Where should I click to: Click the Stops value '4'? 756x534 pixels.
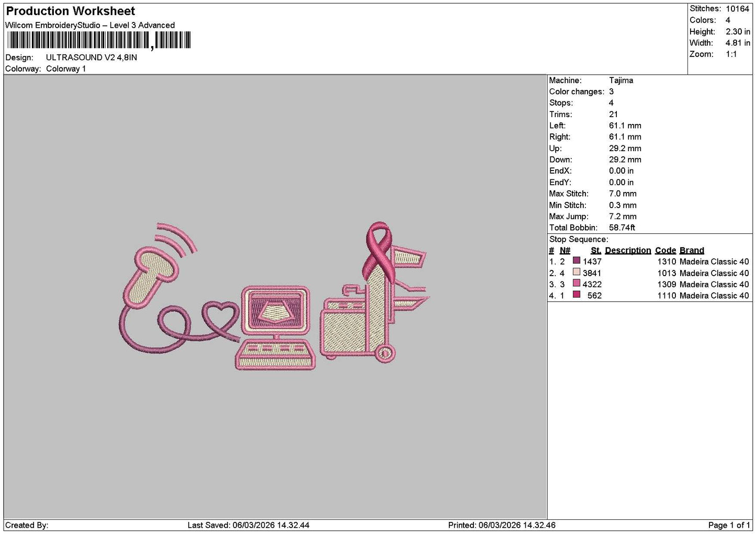(611, 103)
